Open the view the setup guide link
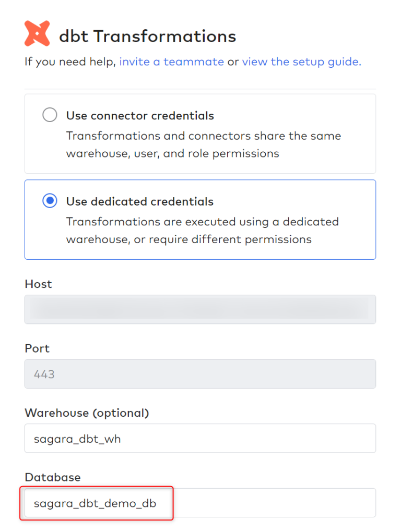401x532 pixels. coord(301,62)
